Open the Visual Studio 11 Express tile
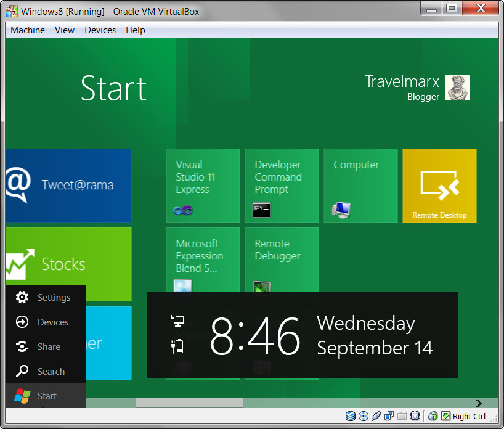 point(203,185)
